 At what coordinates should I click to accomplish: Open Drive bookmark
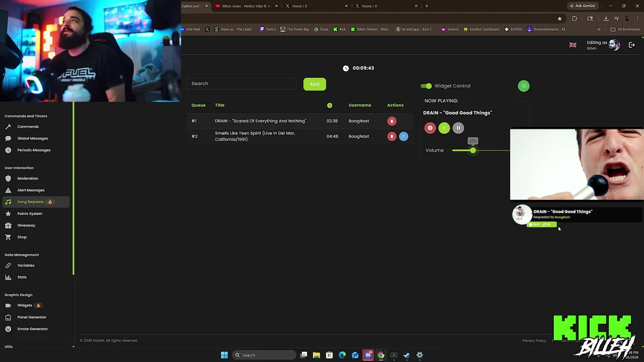[321, 29]
